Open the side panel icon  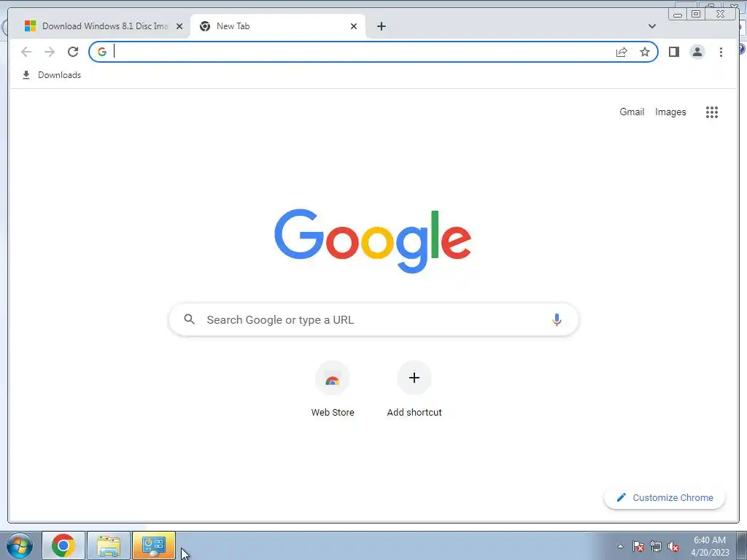(x=673, y=52)
